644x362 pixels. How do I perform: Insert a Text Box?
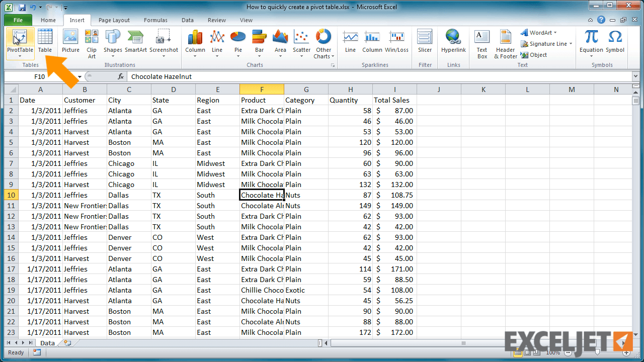[x=481, y=43]
